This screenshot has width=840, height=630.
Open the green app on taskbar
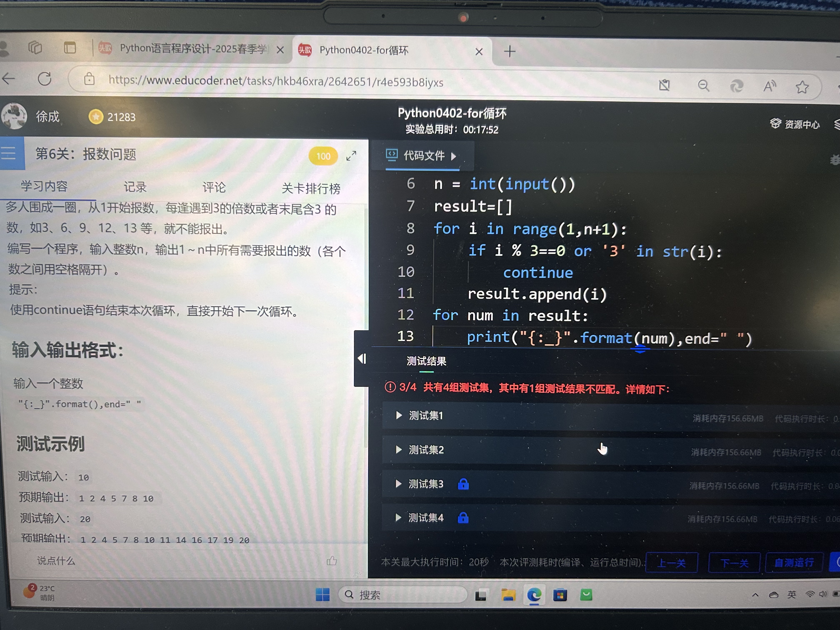pyautogui.click(x=586, y=595)
